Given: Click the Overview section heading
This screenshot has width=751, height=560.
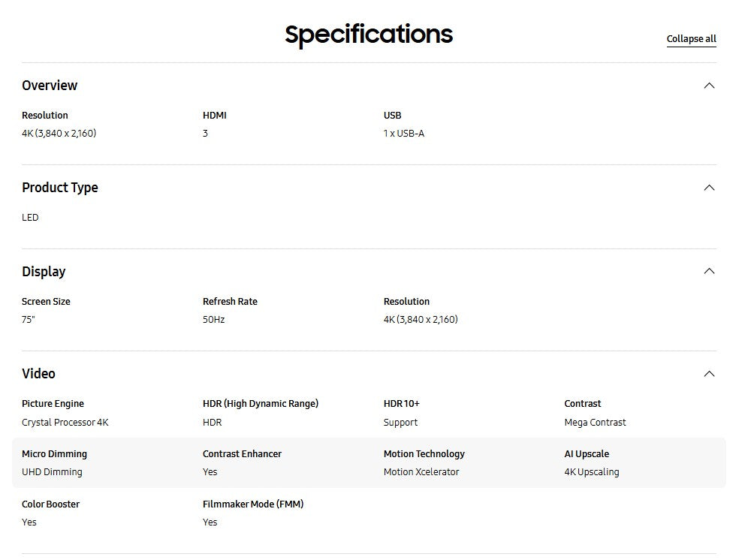Looking at the screenshot, I should (50, 86).
